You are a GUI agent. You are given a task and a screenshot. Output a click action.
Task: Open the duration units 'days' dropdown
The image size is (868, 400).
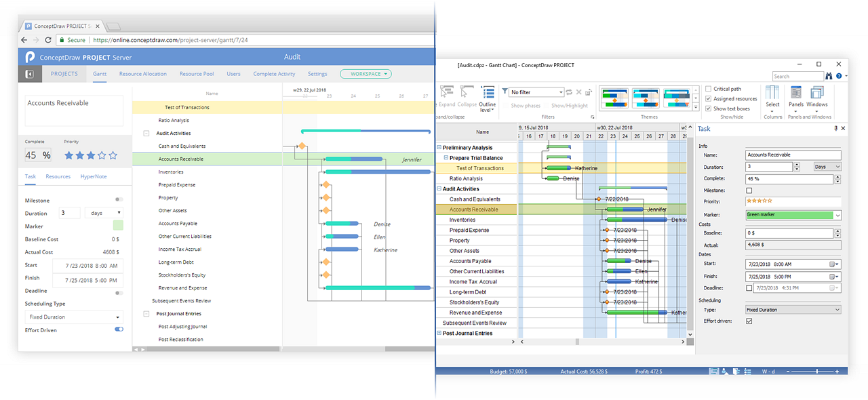point(104,213)
